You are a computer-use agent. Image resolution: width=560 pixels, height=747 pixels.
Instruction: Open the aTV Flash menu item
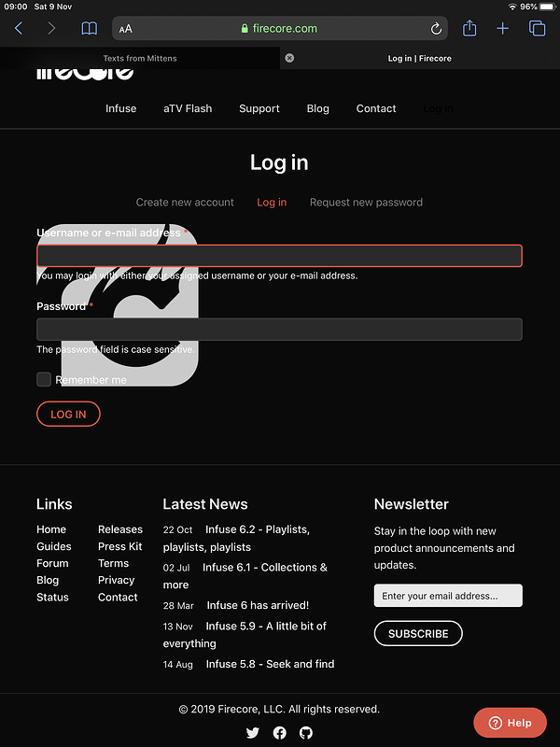coord(188,108)
